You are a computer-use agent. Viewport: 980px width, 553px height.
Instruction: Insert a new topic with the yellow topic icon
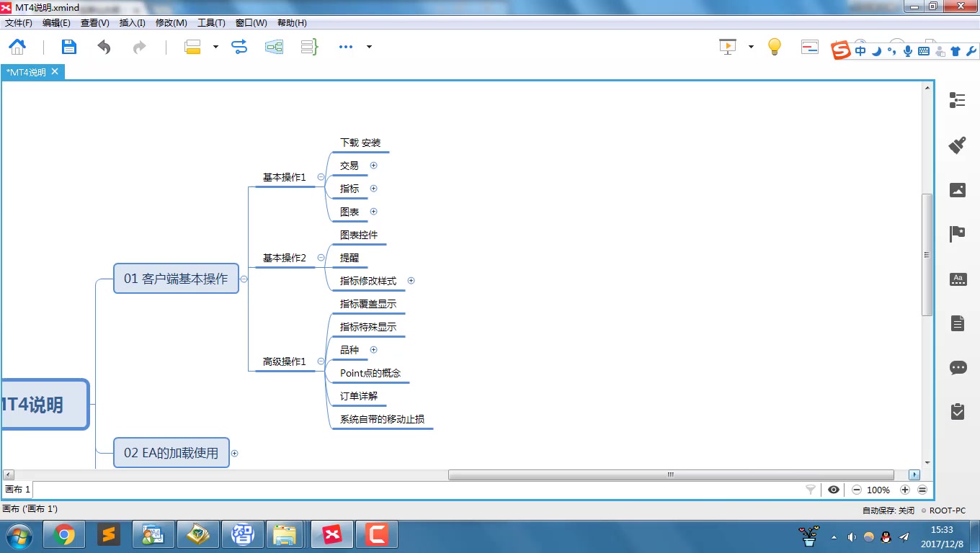[x=192, y=47]
